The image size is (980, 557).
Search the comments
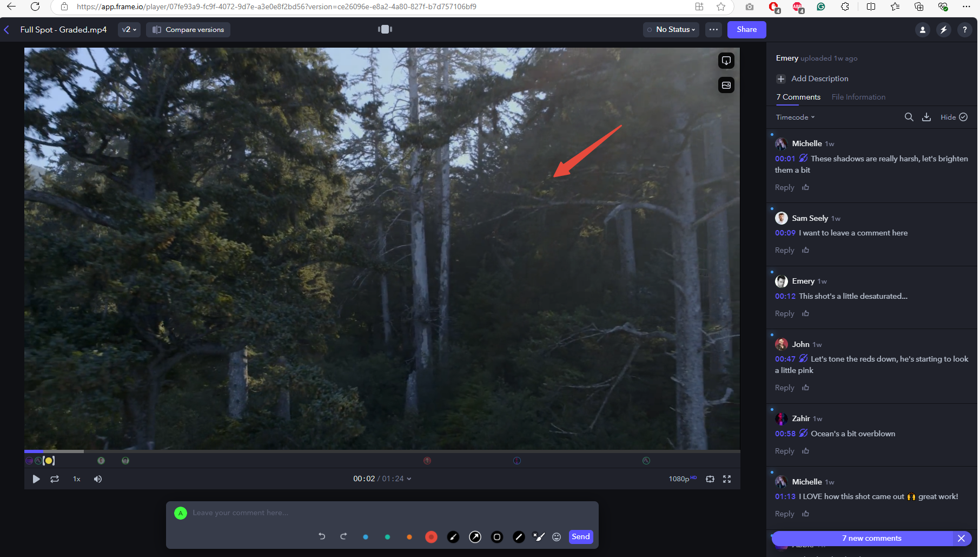tap(909, 117)
